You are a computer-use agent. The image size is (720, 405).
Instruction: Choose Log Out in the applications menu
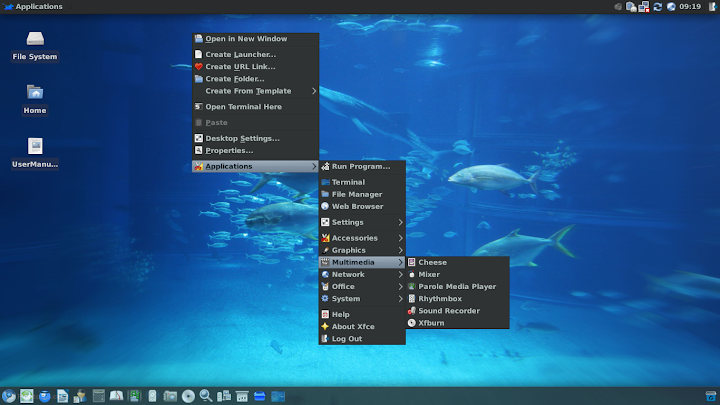tap(346, 338)
